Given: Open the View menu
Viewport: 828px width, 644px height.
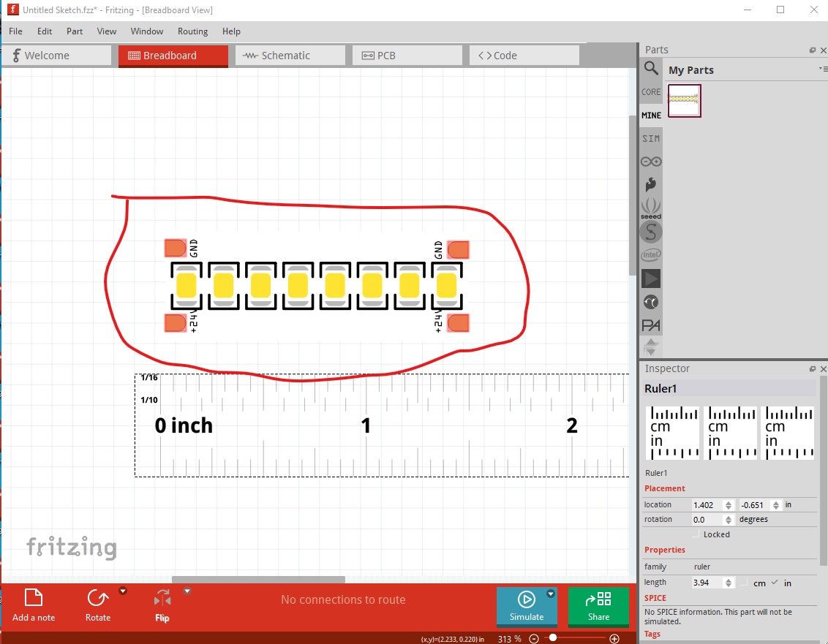Looking at the screenshot, I should point(106,31).
